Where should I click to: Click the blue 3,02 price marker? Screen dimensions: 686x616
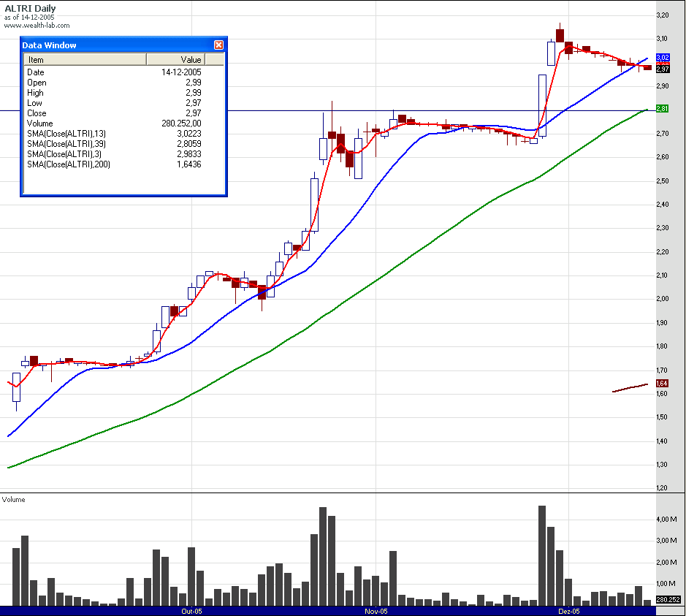pyautogui.click(x=663, y=57)
